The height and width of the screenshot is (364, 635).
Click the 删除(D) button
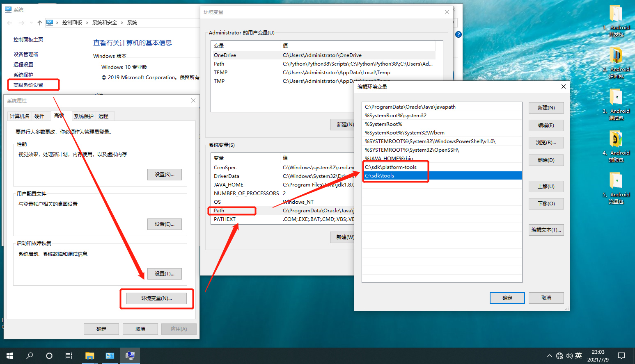[546, 160]
